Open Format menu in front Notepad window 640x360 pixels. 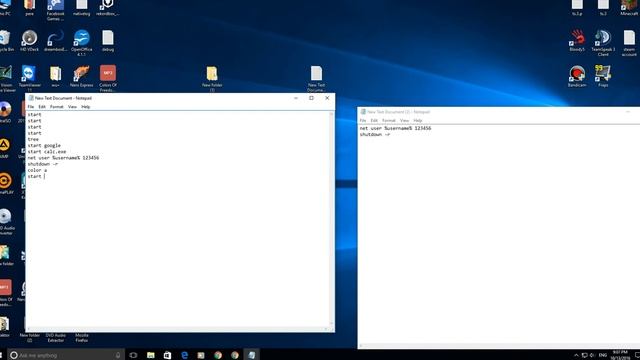tap(57, 107)
